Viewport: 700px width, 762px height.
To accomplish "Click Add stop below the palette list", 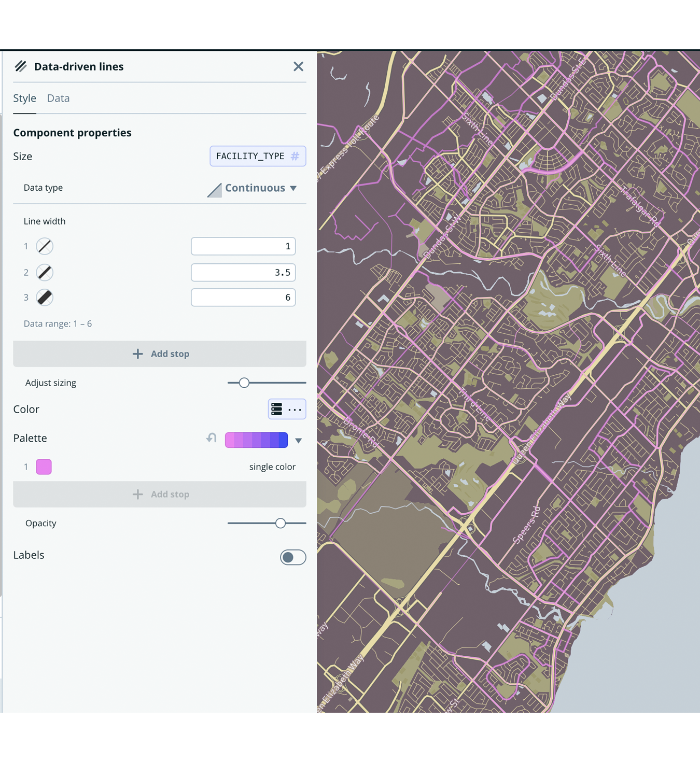I will coord(159,494).
